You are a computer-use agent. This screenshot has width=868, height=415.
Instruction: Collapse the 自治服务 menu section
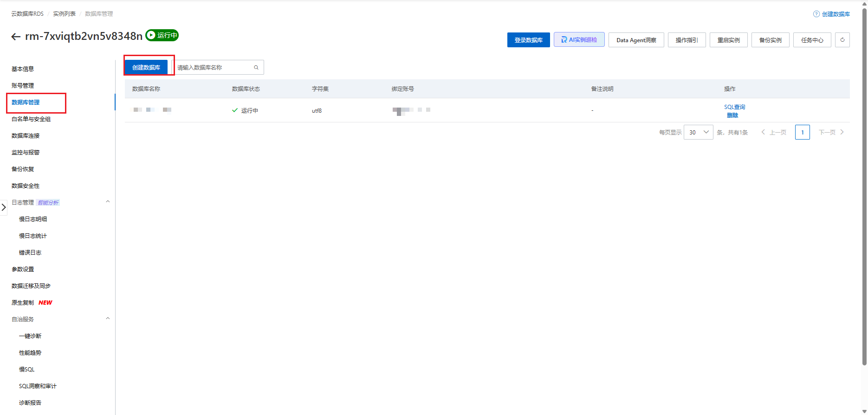[108, 319]
